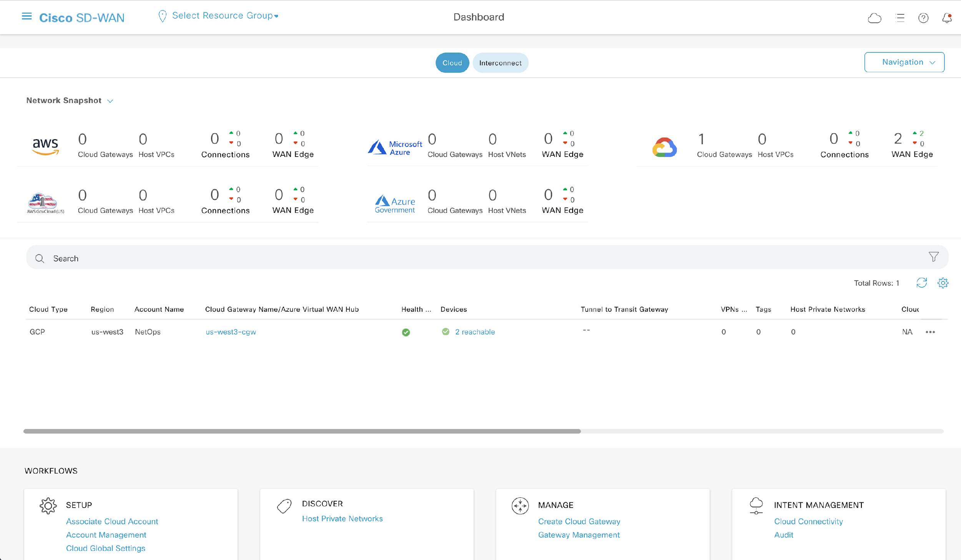961x560 pixels.
Task: Click Microsoft Azure Host VNets count
Action: click(x=492, y=139)
